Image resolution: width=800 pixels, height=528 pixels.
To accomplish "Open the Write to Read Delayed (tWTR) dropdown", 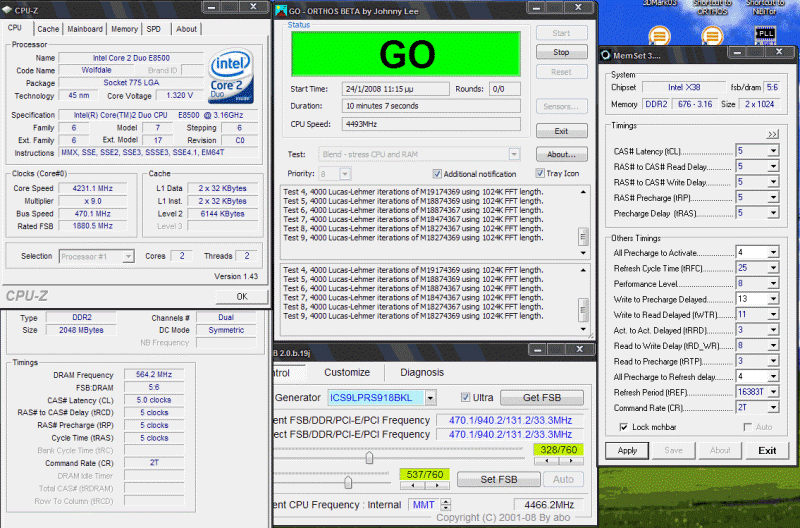I will (773, 315).
